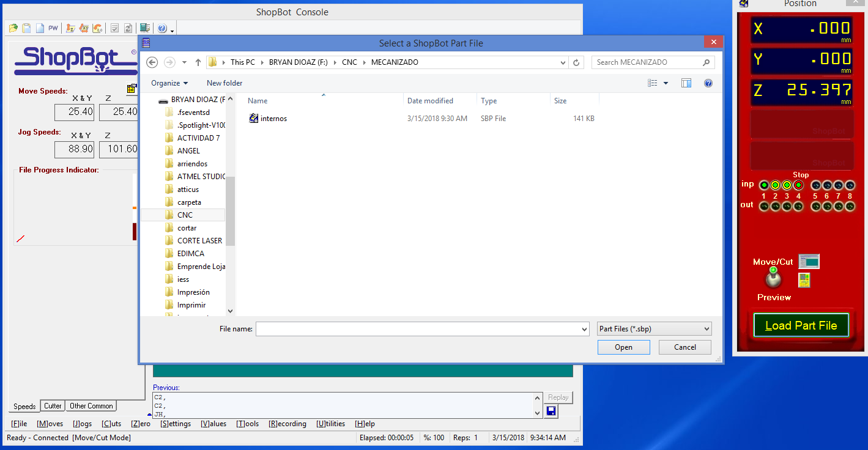This screenshot has height=450, width=868.
Task: Click the clipboard paste toolbar icon
Action: pyautogui.click(x=27, y=28)
